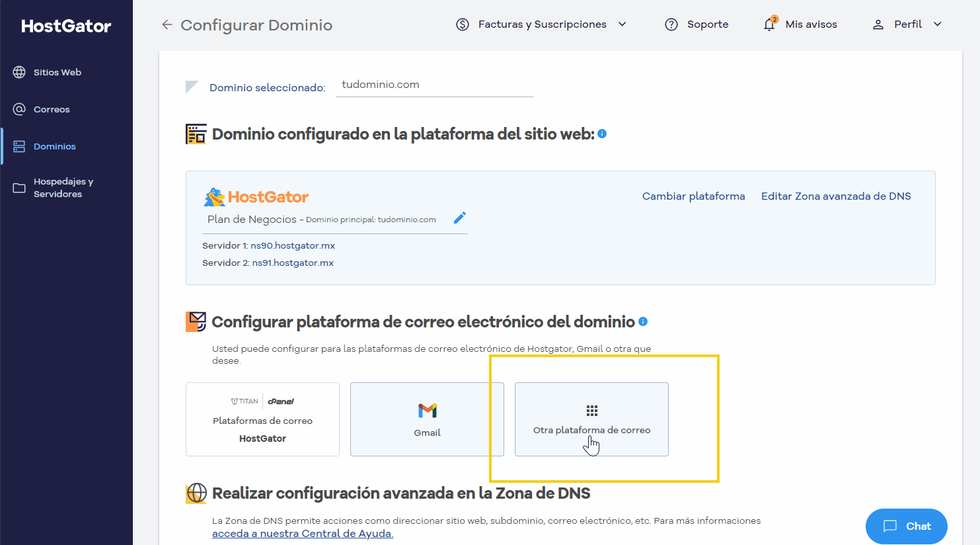This screenshot has width=980, height=545.
Task: Click Servidor 2: ns91.hostgator.mx text
Action: click(268, 263)
